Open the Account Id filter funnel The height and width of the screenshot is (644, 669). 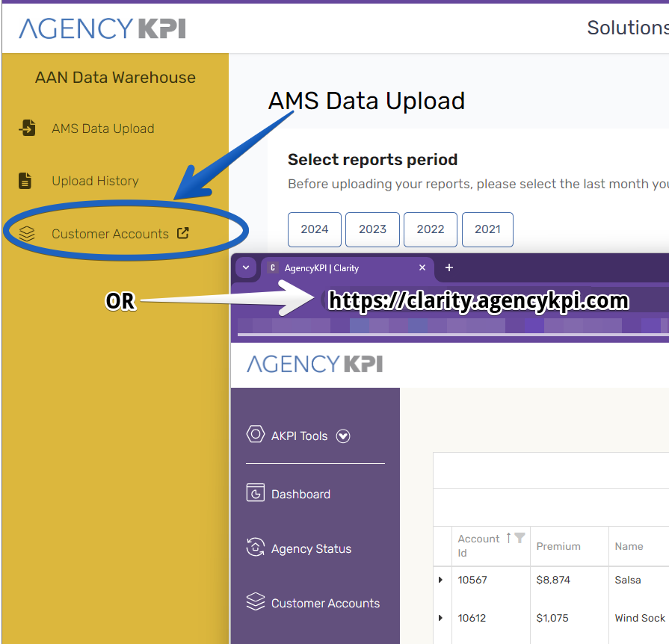[520, 538]
